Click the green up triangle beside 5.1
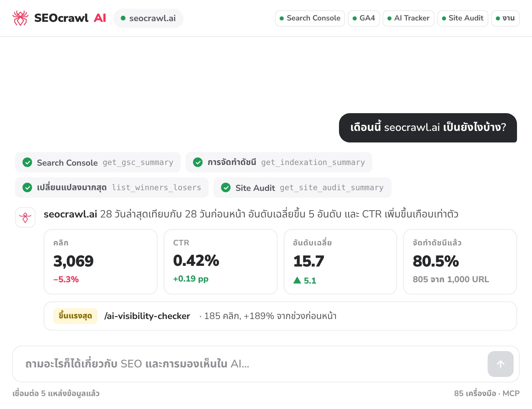Image resolution: width=532 pixels, height=409 pixels. click(x=297, y=280)
